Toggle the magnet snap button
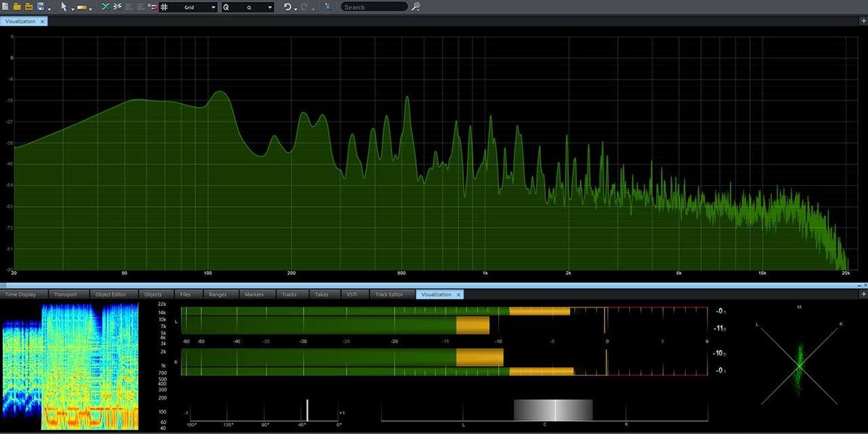 coord(153,7)
